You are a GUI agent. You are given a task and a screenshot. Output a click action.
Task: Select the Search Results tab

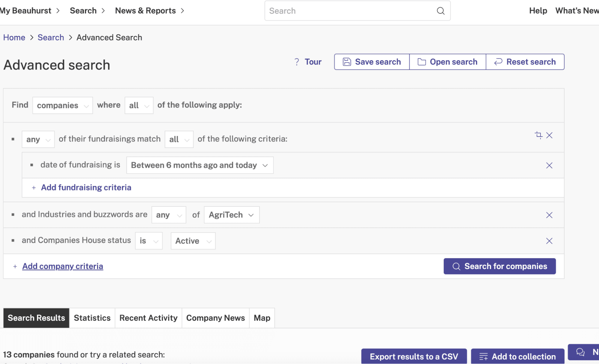[x=36, y=318]
